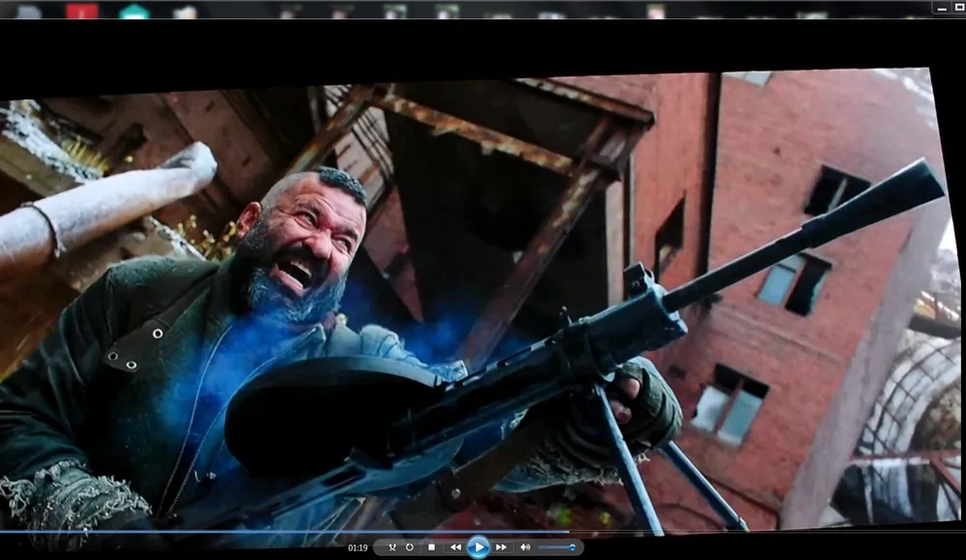Jump to a point on the seek bar
This screenshot has width=966, height=560.
(483, 531)
